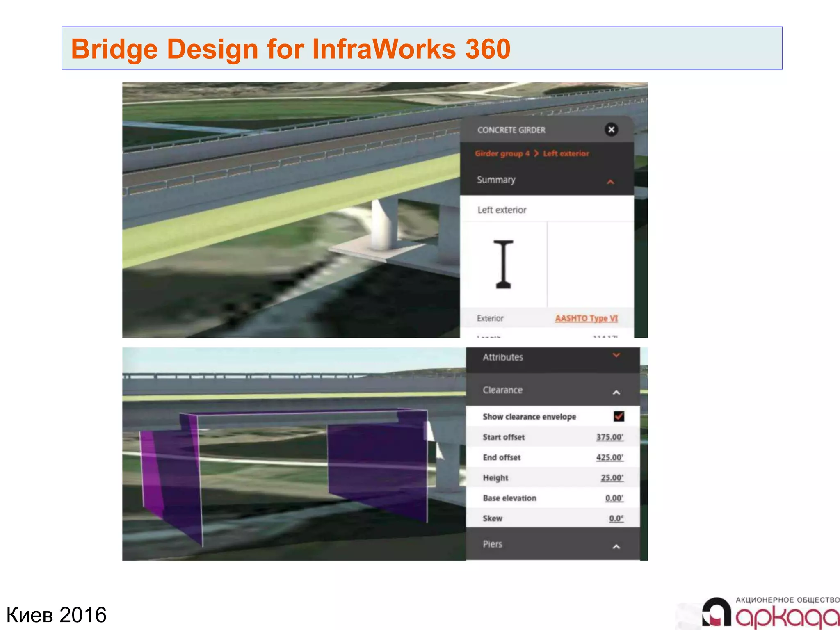Expand the Attributes section chevron
840x630 pixels.
pos(616,355)
